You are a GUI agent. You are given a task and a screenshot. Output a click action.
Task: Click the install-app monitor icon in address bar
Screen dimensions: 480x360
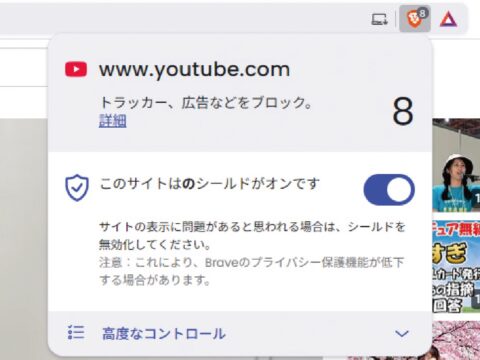[x=379, y=19]
